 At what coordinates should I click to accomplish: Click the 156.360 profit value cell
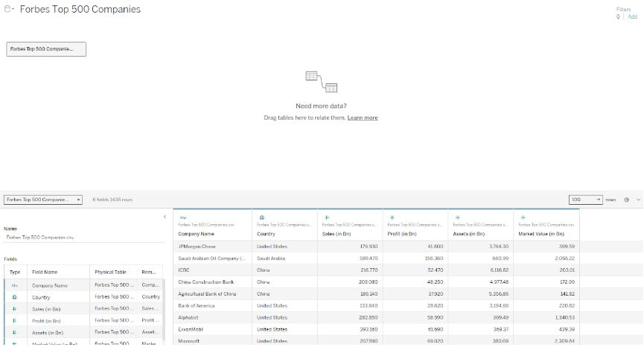coord(415,258)
